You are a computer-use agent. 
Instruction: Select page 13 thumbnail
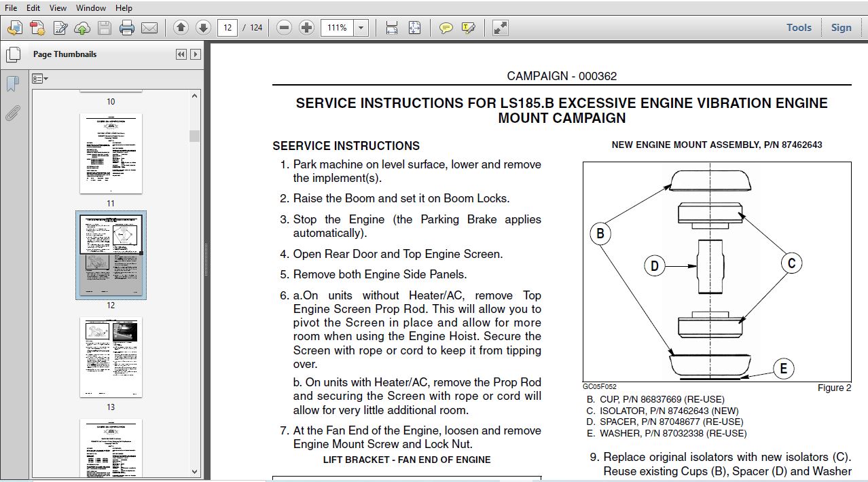pyautogui.click(x=111, y=357)
